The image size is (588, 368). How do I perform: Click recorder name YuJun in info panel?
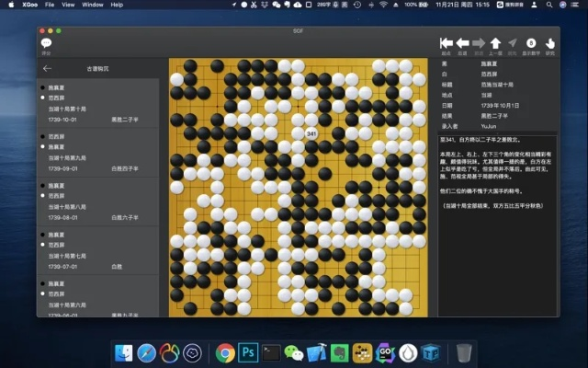(488, 127)
